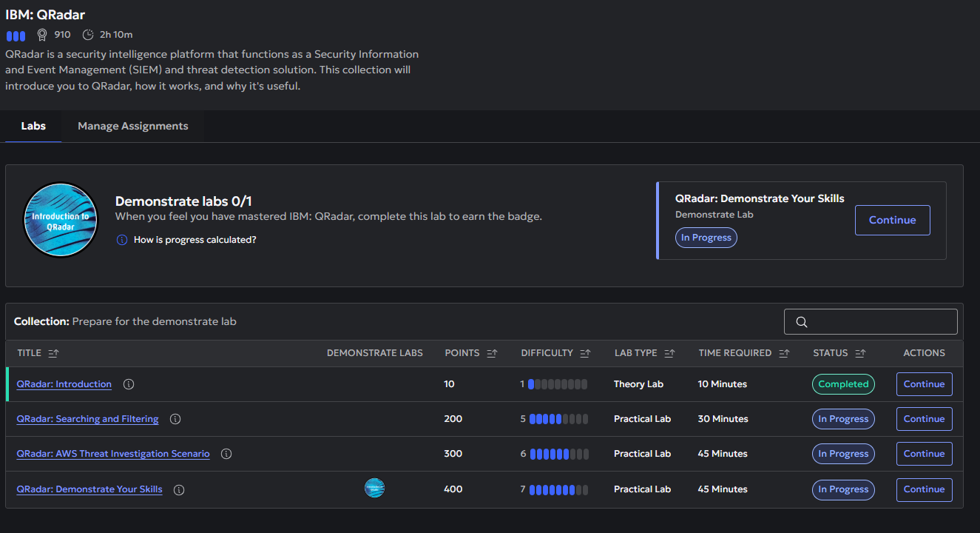Click the Completed status badge
980x533 pixels.
click(x=843, y=384)
